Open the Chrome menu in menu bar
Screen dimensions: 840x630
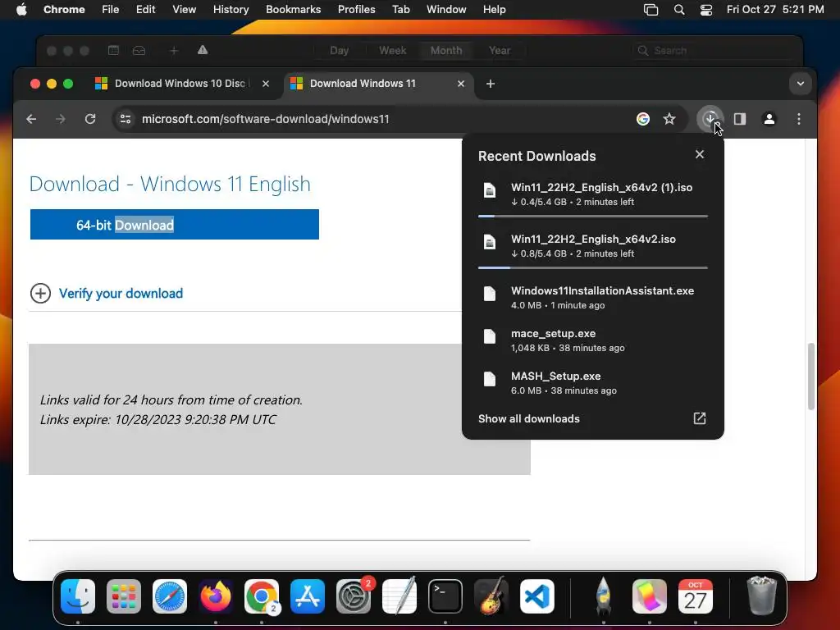64,9
